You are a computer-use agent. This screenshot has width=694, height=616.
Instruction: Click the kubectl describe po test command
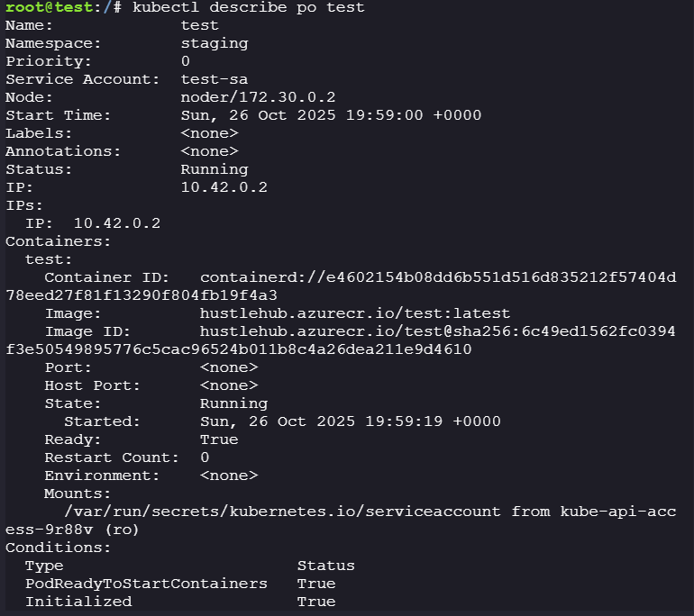(248, 8)
